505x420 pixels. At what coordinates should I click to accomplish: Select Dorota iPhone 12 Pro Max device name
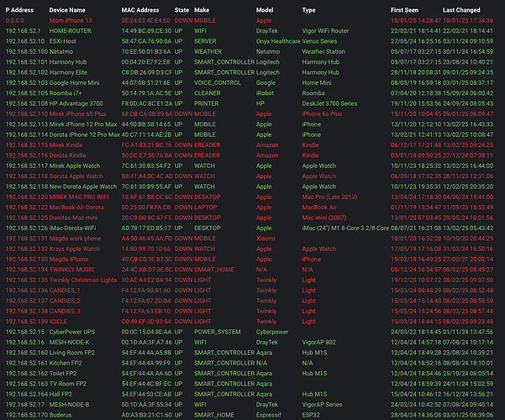(84, 134)
